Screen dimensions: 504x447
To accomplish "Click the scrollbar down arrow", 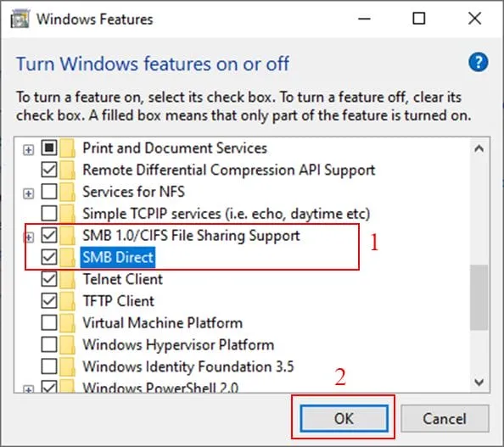I will pos(479,383).
